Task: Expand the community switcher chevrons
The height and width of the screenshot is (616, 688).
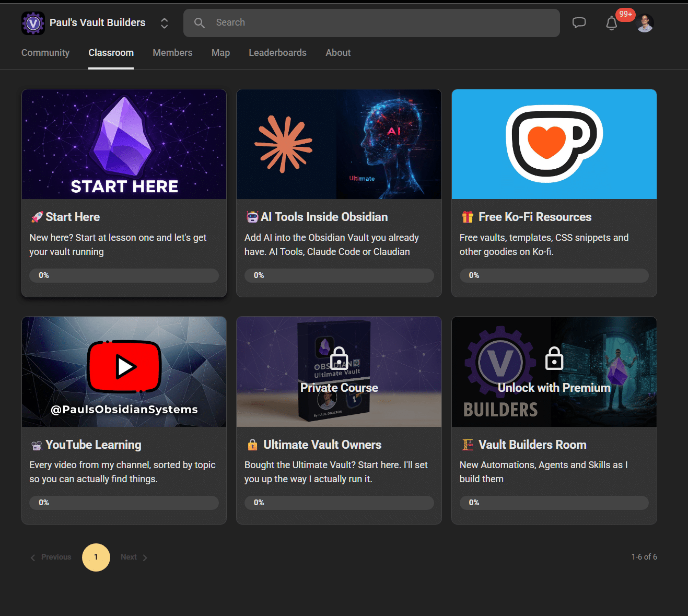Action: pyautogui.click(x=164, y=23)
